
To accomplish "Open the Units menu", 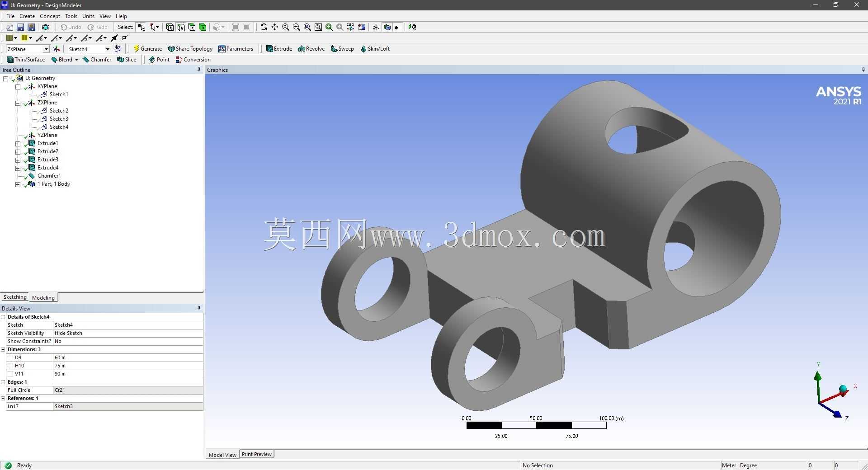I will (88, 16).
